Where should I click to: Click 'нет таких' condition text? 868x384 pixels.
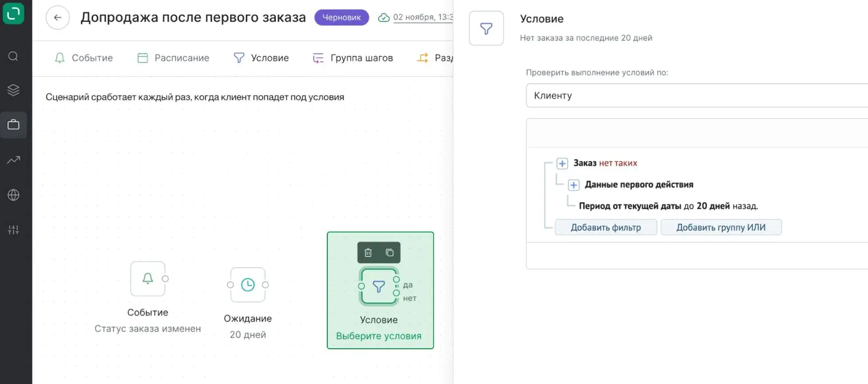(x=618, y=163)
